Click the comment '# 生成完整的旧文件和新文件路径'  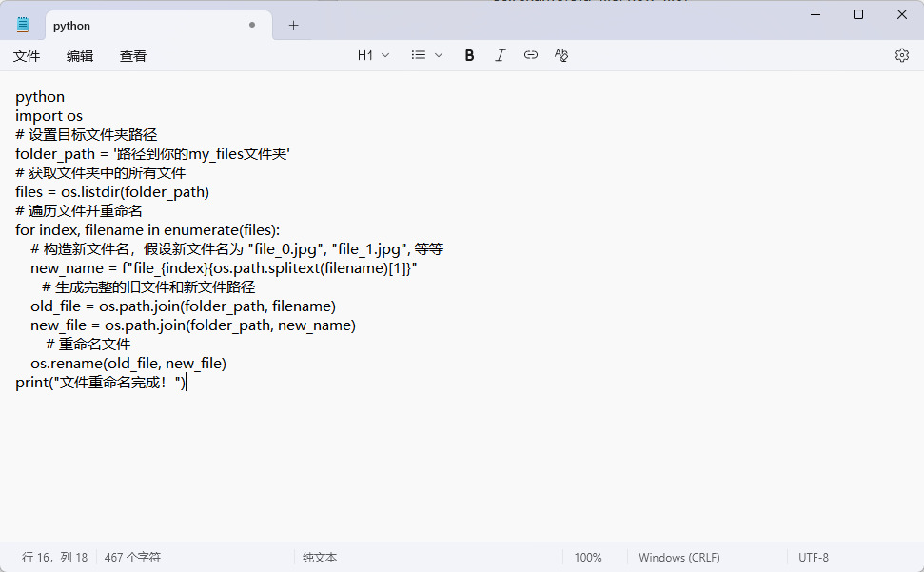click(148, 287)
